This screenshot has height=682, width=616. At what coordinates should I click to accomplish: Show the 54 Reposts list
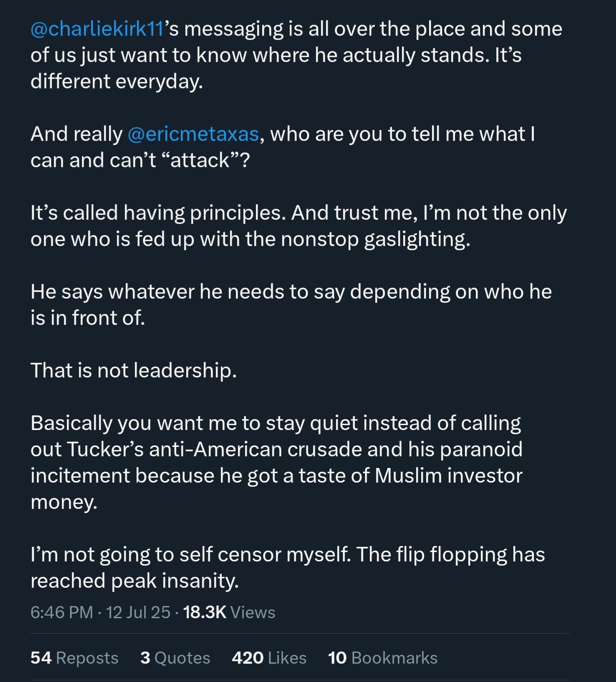(x=74, y=658)
